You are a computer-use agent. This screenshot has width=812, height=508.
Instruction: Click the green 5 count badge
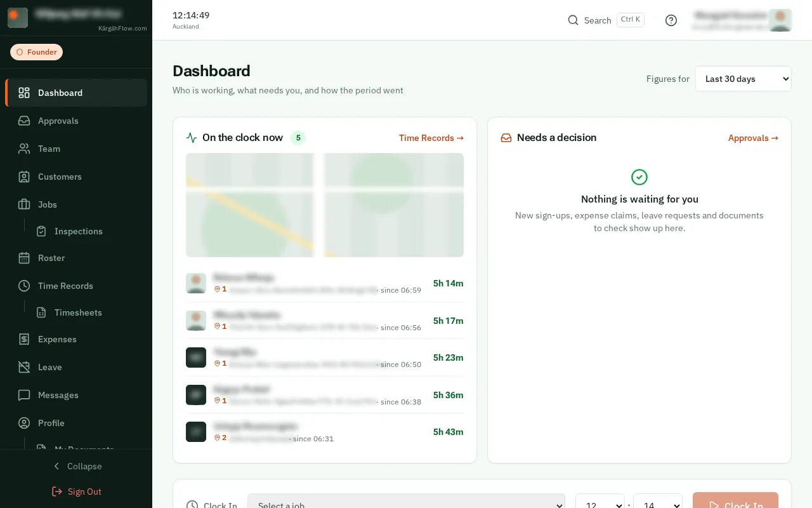tap(298, 138)
